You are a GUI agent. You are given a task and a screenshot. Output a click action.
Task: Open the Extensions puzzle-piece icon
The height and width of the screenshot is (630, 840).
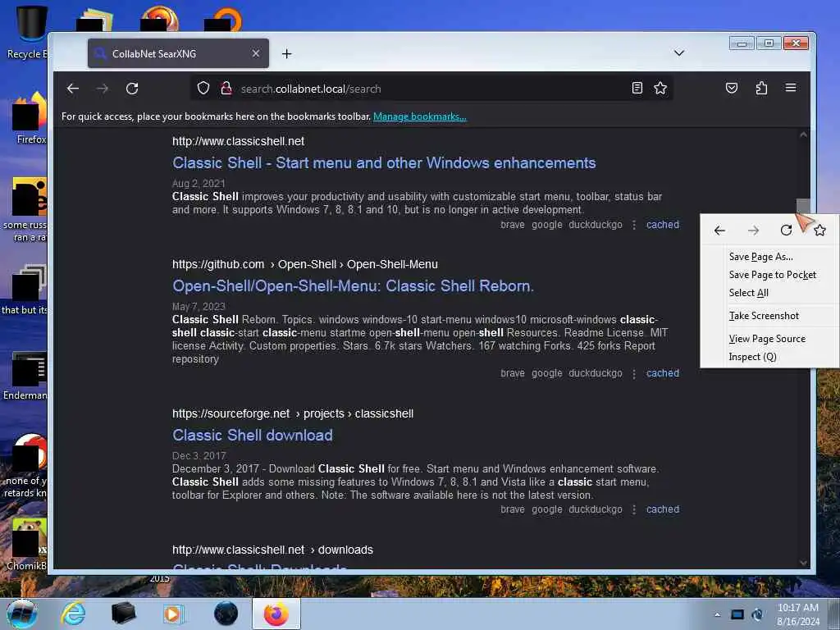761,88
